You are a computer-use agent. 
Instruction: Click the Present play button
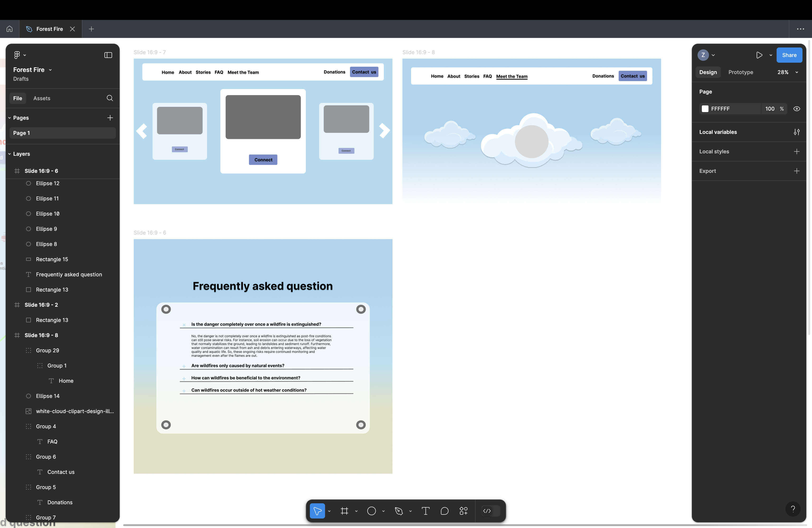pyautogui.click(x=759, y=55)
